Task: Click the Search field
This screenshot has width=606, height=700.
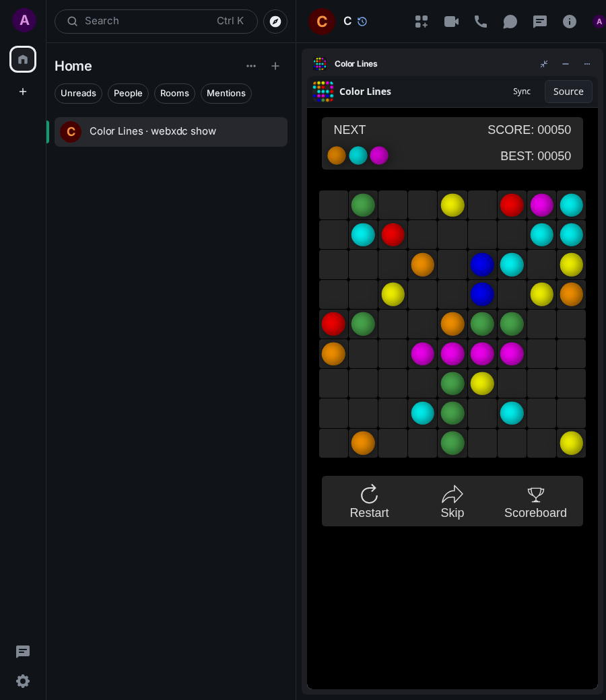Action: click(156, 22)
